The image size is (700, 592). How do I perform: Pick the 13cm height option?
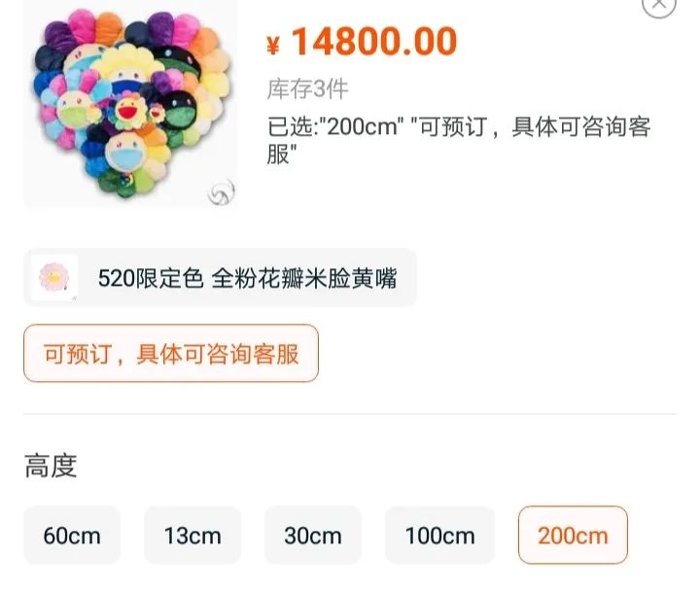192,536
